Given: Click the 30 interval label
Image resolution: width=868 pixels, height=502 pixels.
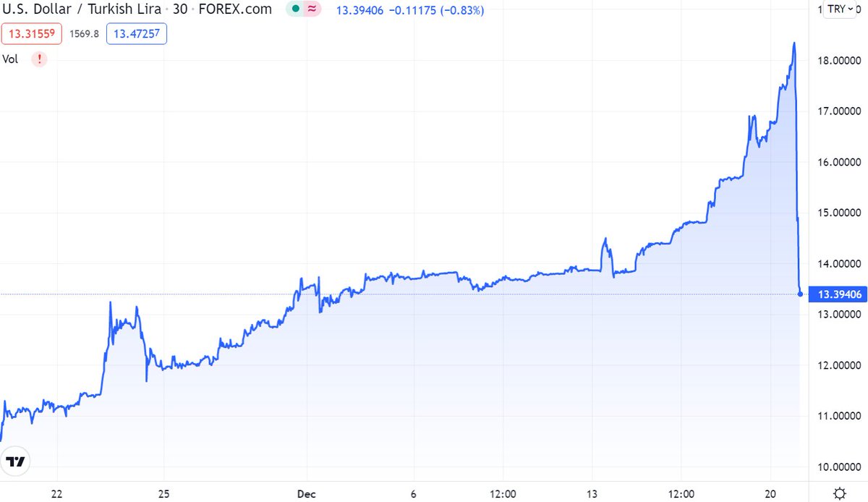Looking at the screenshot, I should [179, 9].
